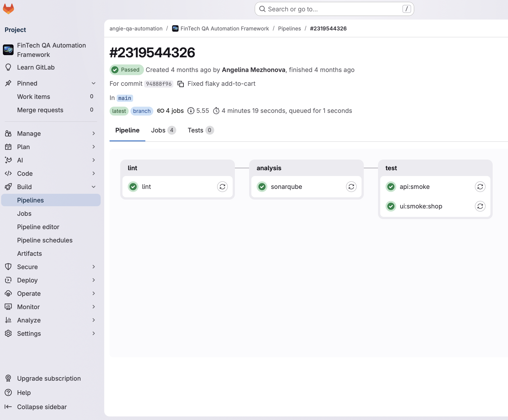Open Artifacts in sidebar

[51, 253]
